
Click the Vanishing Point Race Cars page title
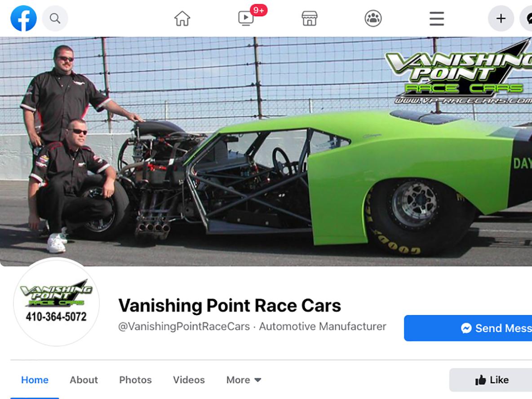pyautogui.click(x=230, y=306)
